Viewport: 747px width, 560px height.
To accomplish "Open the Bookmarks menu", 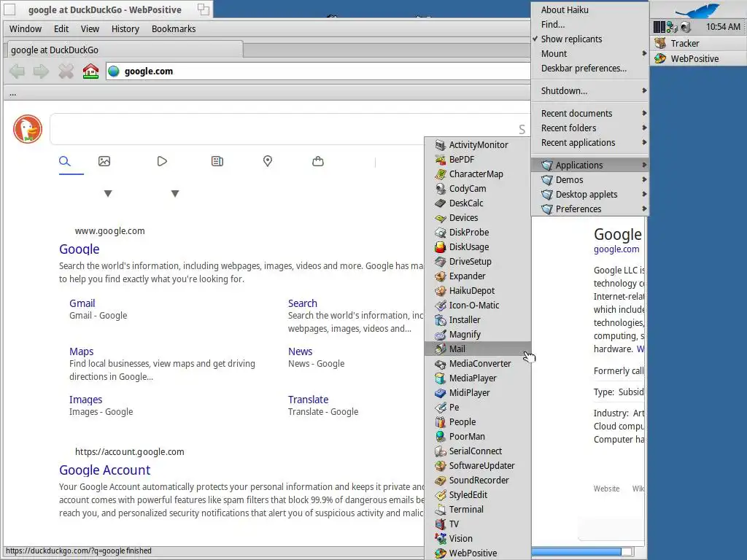I will pyautogui.click(x=174, y=29).
